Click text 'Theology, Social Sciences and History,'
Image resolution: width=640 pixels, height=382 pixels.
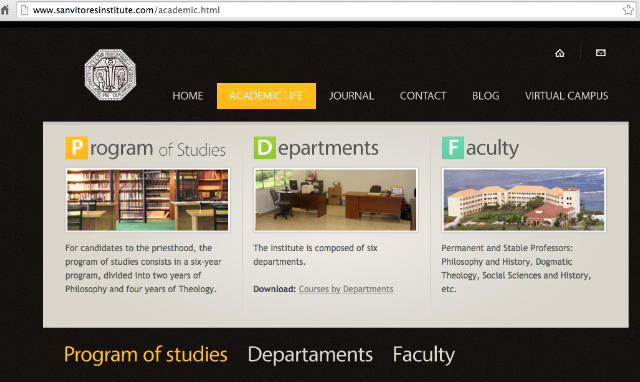coord(516,275)
